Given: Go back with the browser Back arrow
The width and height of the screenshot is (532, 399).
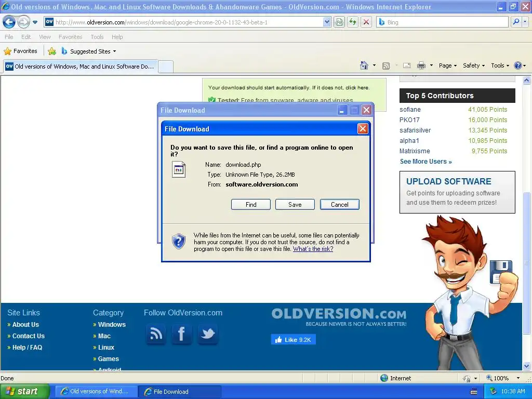Looking at the screenshot, I should [x=9, y=22].
